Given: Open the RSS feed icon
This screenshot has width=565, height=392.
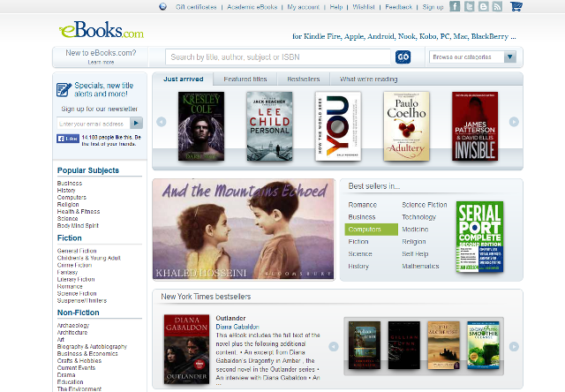Looking at the screenshot, I should click(497, 6).
